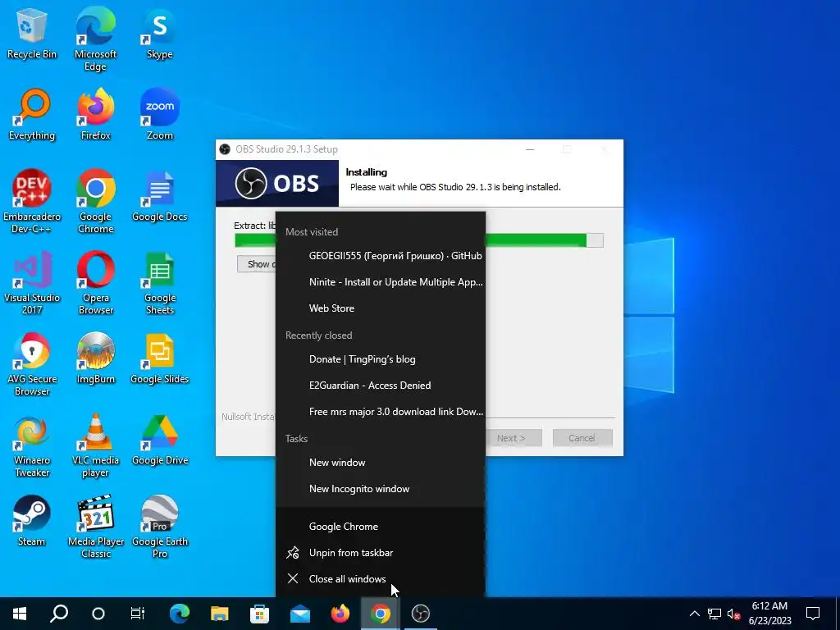The width and height of the screenshot is (840, 630).
Task: Reopen E2Guardian - Access Denied page
Action: pyautogui.click(x=381, y=386)
